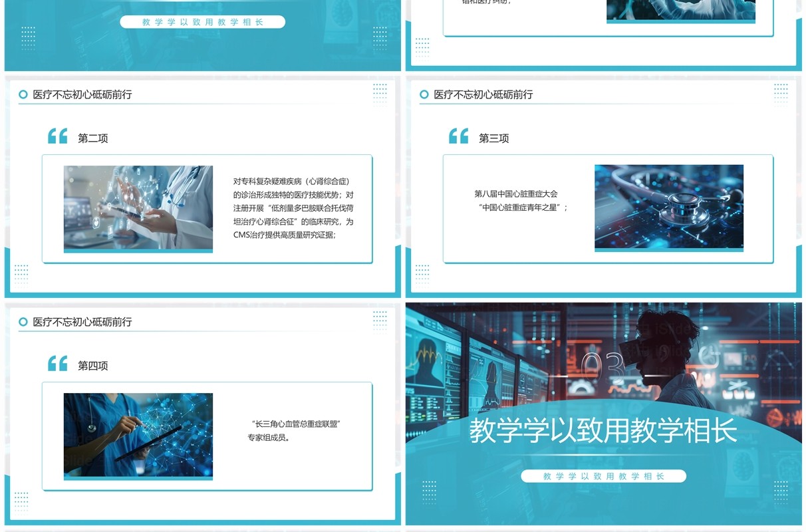Click the quote mark icon beside 第二项
Image resolution: width=806 pixels, height=532 pixels.
58,136
